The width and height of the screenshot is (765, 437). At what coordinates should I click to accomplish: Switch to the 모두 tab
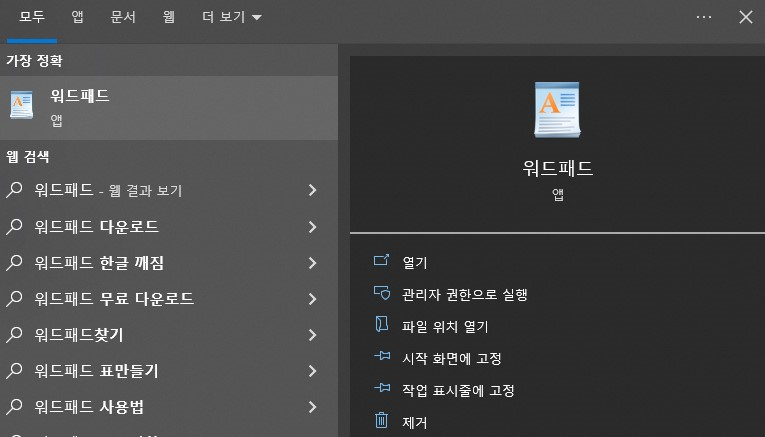point(32,17)
